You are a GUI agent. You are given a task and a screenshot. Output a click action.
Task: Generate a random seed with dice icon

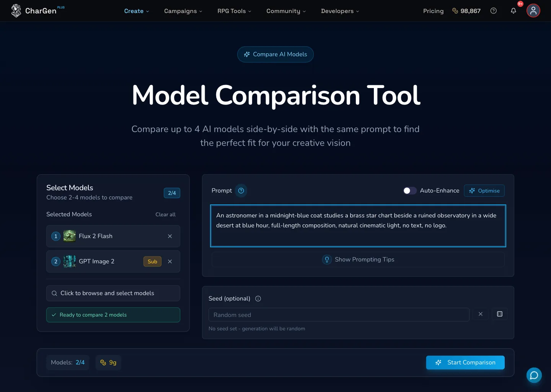pyautogui.click(x=500, y=314)
